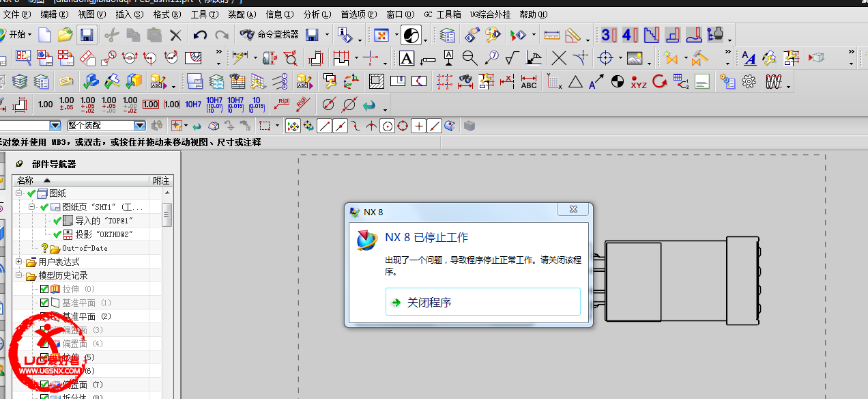Click the binoculars dimension search icon
The width and height of the screenshot is (868, 399).
point(465,82)
